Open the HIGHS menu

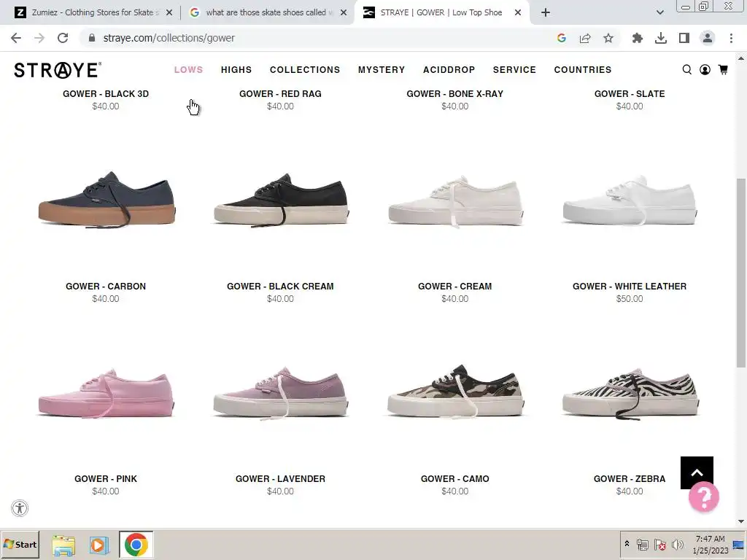pos(236,69)
